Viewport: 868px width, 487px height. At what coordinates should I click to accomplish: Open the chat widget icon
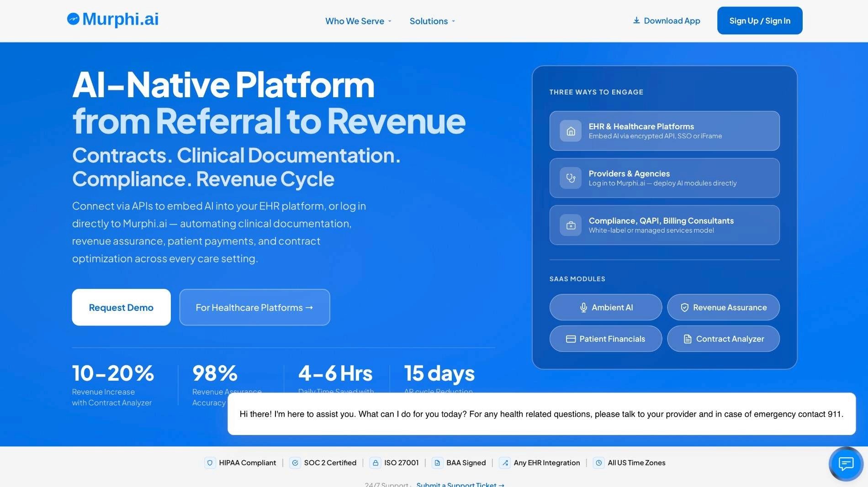tap(846, 464)
